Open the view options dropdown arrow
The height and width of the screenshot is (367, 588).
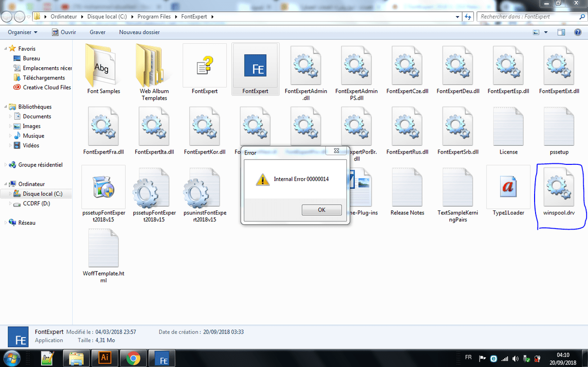(x=546, y=32)
